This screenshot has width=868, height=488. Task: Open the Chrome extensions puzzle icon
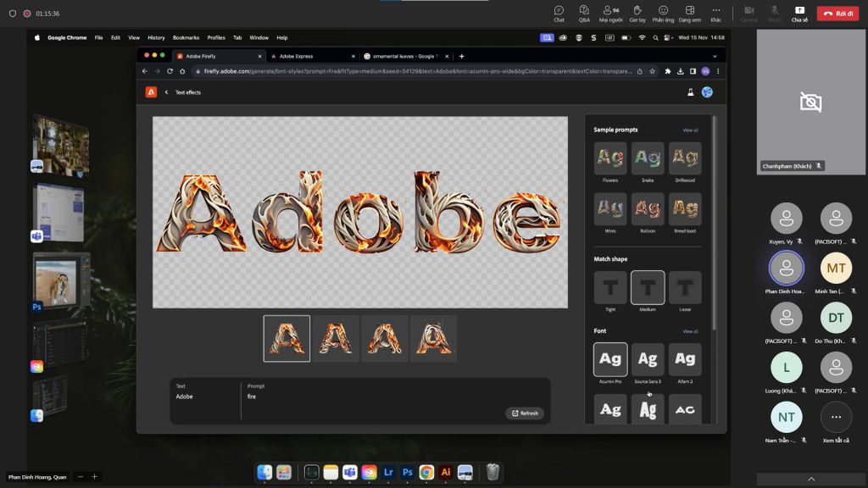pyautogui.click(x=668, y=71)
